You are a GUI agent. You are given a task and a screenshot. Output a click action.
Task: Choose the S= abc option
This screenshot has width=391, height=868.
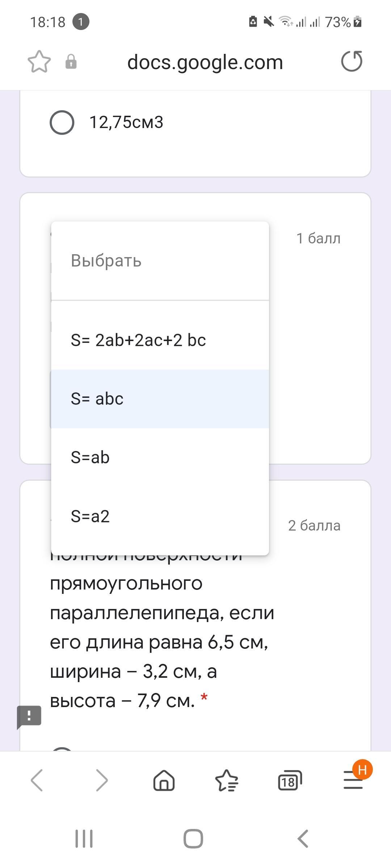tap(160, 399)
